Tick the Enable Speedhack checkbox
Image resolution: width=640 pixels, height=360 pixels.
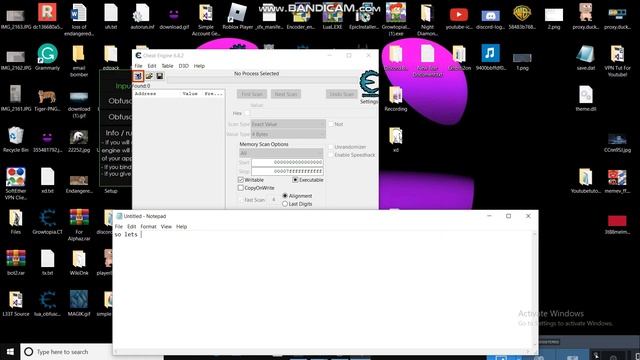tap(331, 155)
